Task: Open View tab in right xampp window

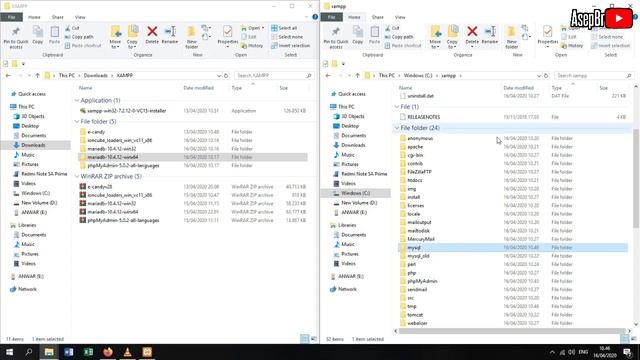Action: click(400, 17)
